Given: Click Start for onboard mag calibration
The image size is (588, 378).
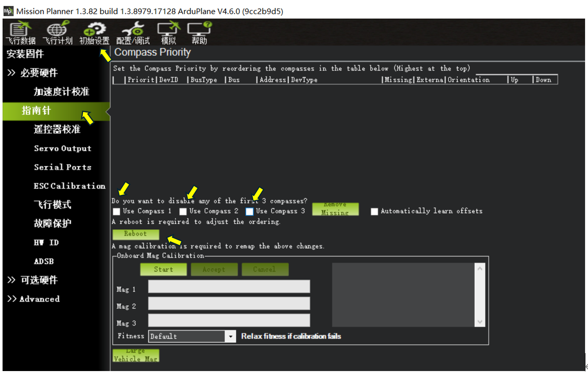Looking at the screenshot, I should point(163,269).
